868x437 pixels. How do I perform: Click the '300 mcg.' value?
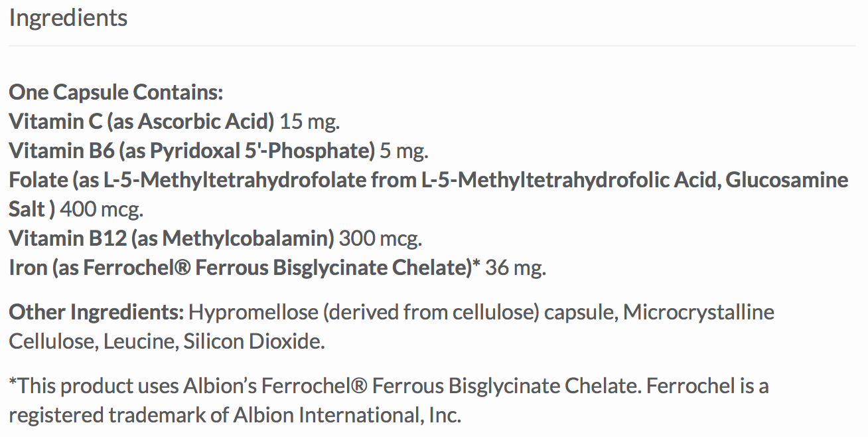[380, 238]
